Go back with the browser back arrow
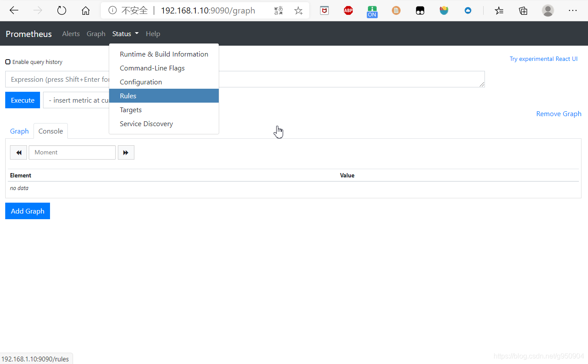 pyautogui.click(x=14, y=10)
